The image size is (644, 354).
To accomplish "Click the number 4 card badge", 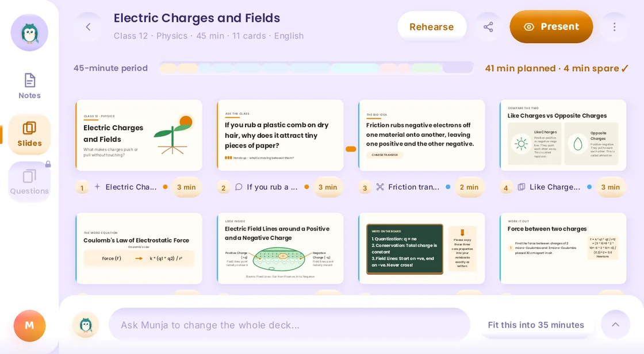I will pyautogui.click(x=506, y=188).
